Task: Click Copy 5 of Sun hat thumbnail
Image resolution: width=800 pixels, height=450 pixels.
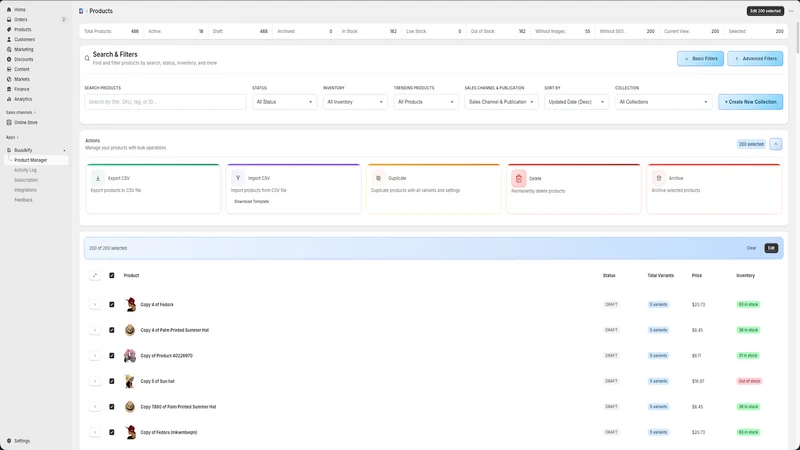Action: 130,381
